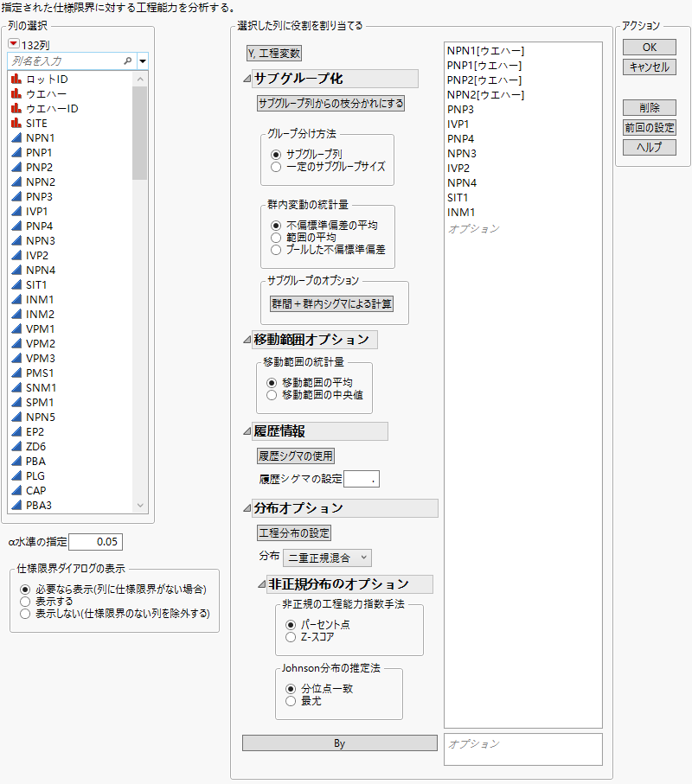This screenshot has width=692, height=784.
Task: Collapse the 分布オプション section
Action: [247, 508]
